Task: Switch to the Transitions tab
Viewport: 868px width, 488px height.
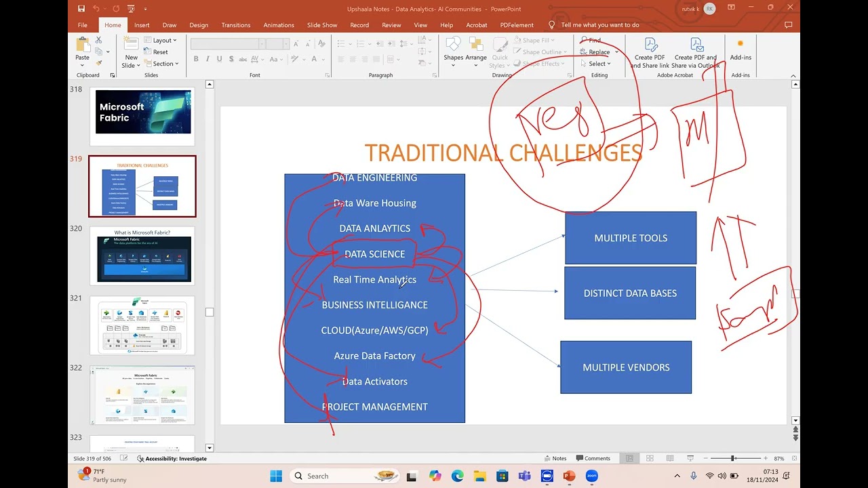Action: 236,25
